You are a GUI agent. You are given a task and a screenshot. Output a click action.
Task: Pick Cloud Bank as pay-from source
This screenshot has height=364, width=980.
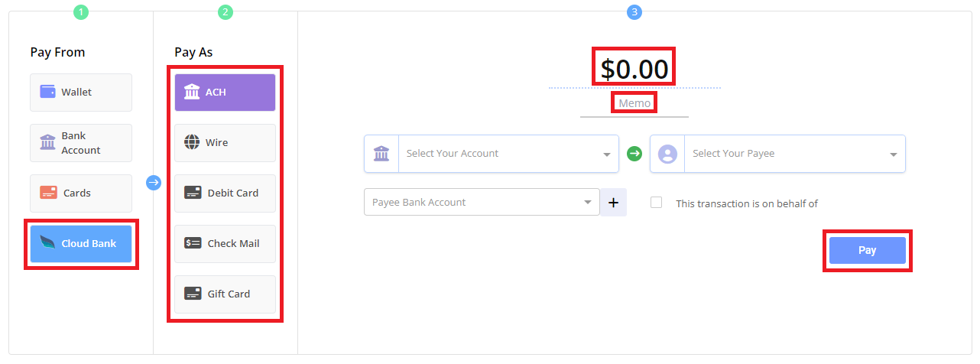(81, 244)
